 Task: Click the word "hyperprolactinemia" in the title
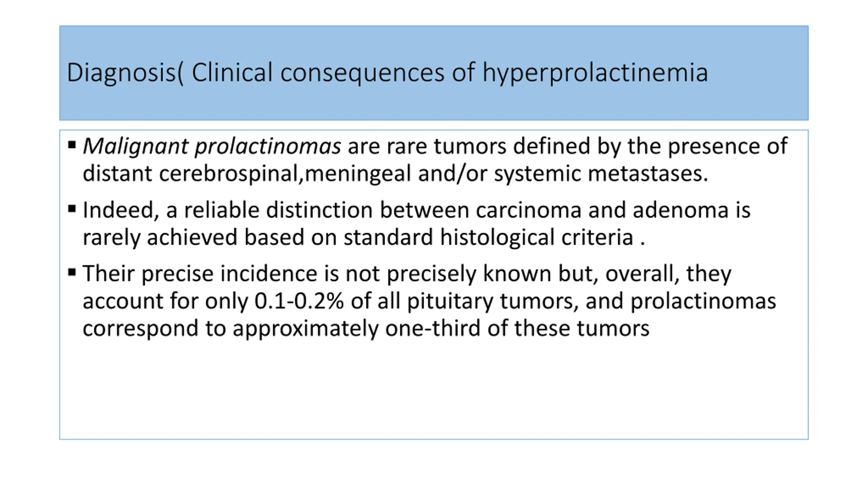point(595,73)
